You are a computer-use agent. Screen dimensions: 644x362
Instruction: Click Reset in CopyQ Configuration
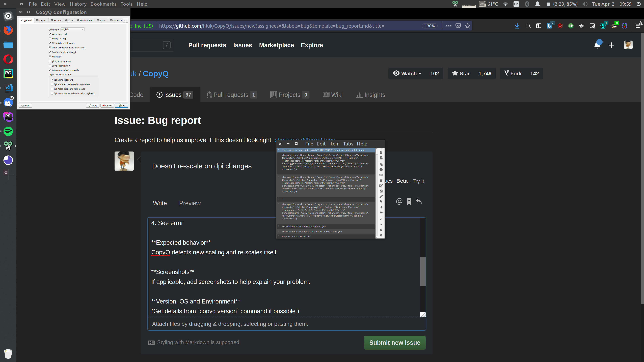[x=25, y=106]
